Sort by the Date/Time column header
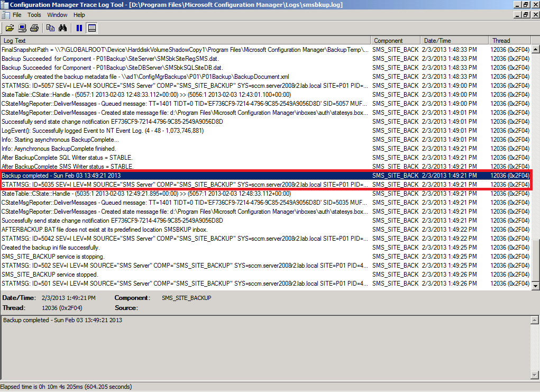This screenshot has width=540, height=392. click(x=454, y=40)
